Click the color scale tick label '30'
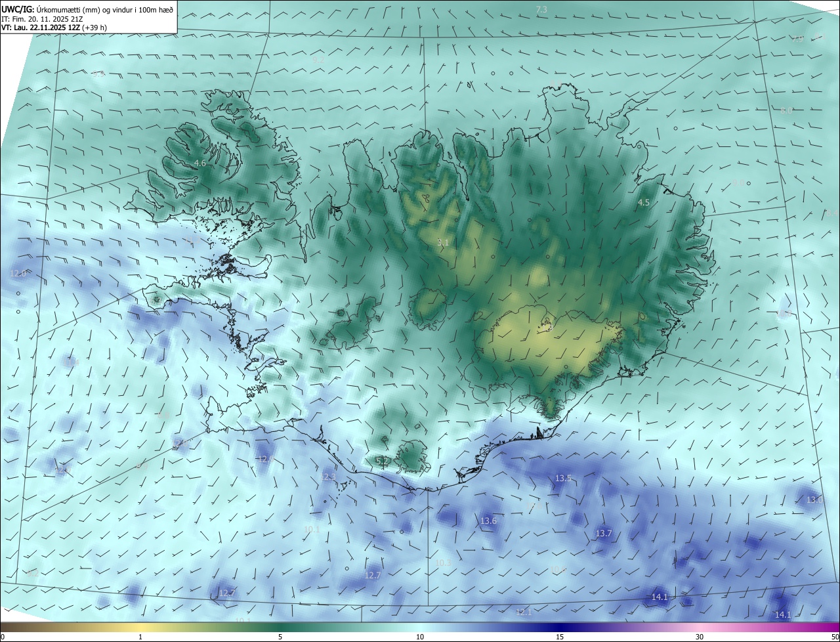Screen dimensions: 840x642 tap(700, 637)
